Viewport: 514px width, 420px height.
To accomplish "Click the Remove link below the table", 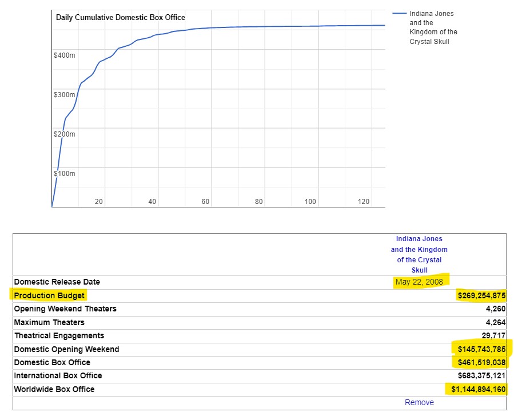I will (x=419, y=402).
